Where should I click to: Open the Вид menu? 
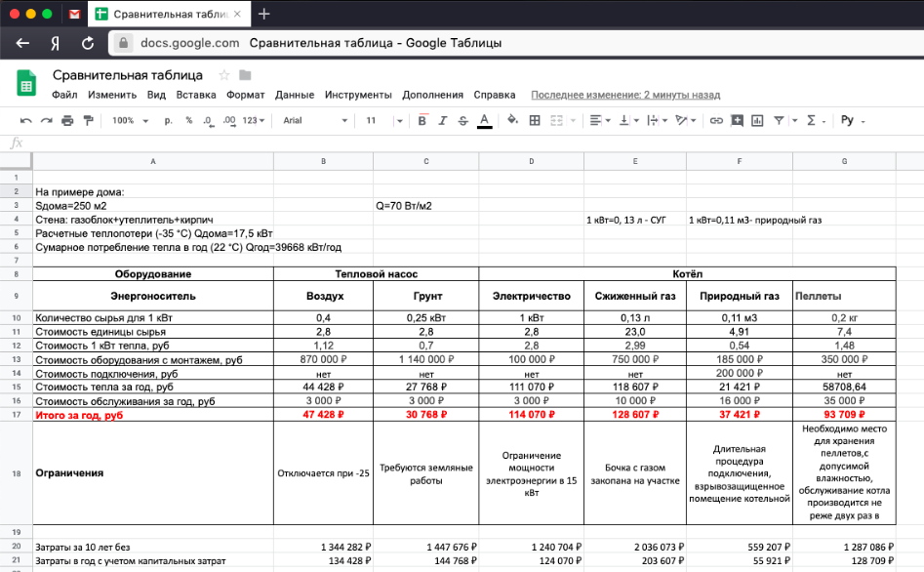156,95
